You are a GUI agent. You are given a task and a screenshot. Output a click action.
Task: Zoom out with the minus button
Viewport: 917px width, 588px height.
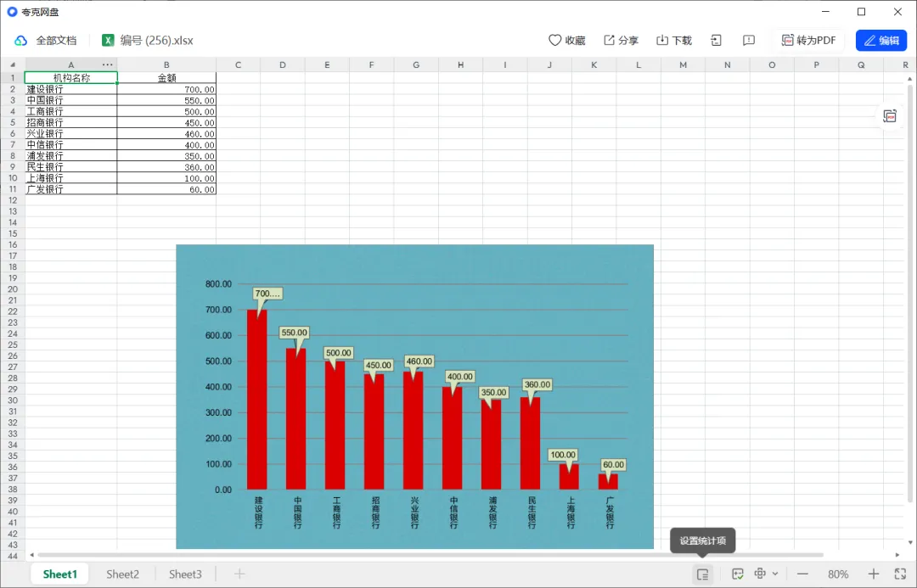[802, 574]
